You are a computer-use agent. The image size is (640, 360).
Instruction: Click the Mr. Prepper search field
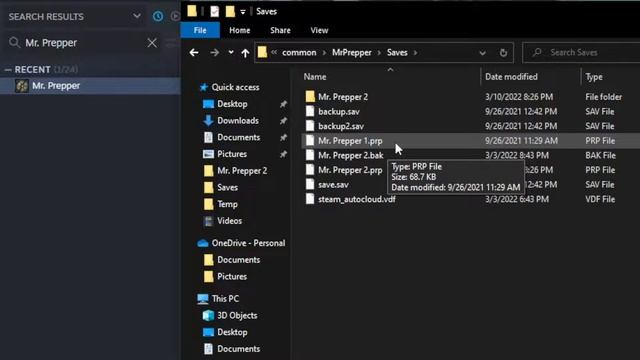point(84,42)
